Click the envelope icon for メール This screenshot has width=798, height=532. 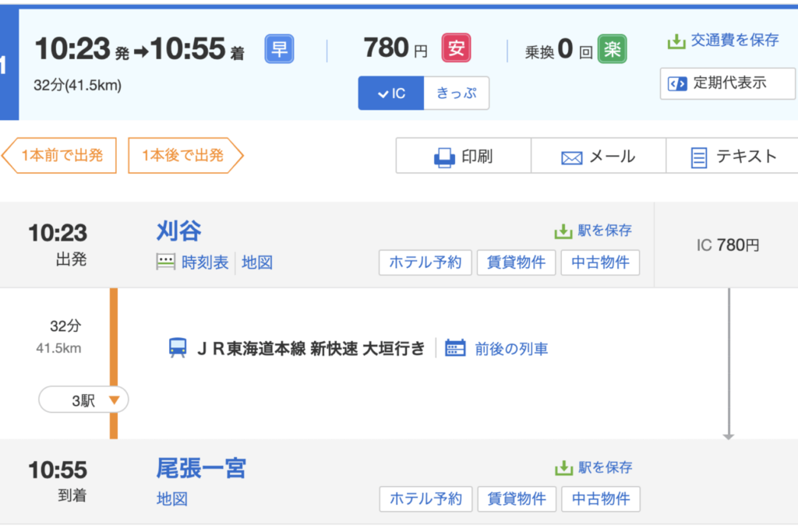[572, 157]
